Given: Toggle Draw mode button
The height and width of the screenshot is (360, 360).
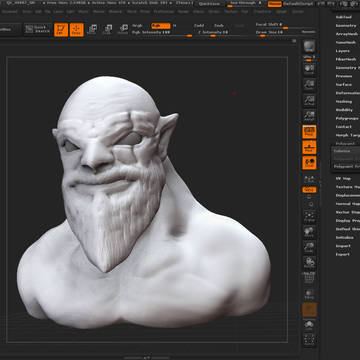Looking at the screenshot, I should pyautogui.click(x=77, y=30).
